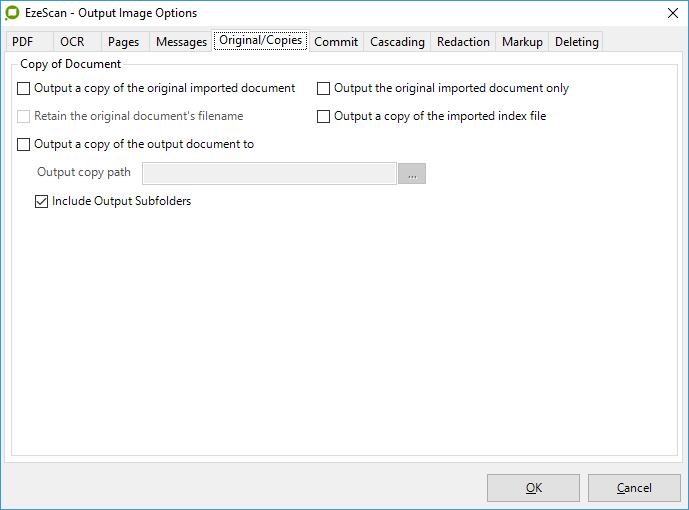
Task: Click the Output copy path field
Action: [269, 173]
